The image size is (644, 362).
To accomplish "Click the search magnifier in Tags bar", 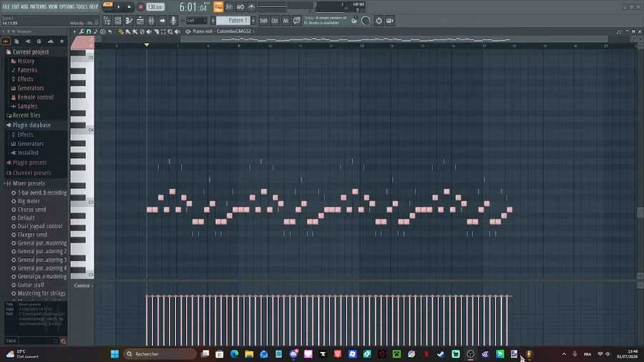I will coord(63,341).
